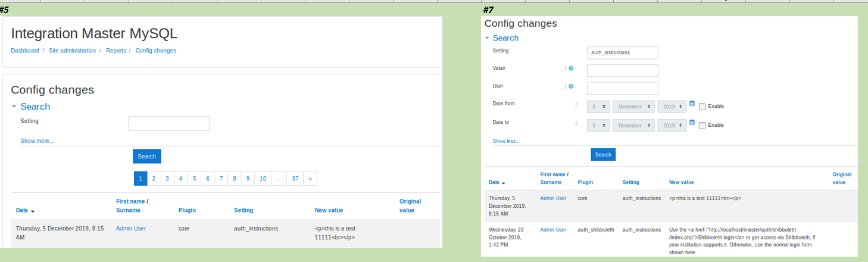868x262 pixels.
Task: Open the Date to day dropdown
Action: [x=598, y=126]
